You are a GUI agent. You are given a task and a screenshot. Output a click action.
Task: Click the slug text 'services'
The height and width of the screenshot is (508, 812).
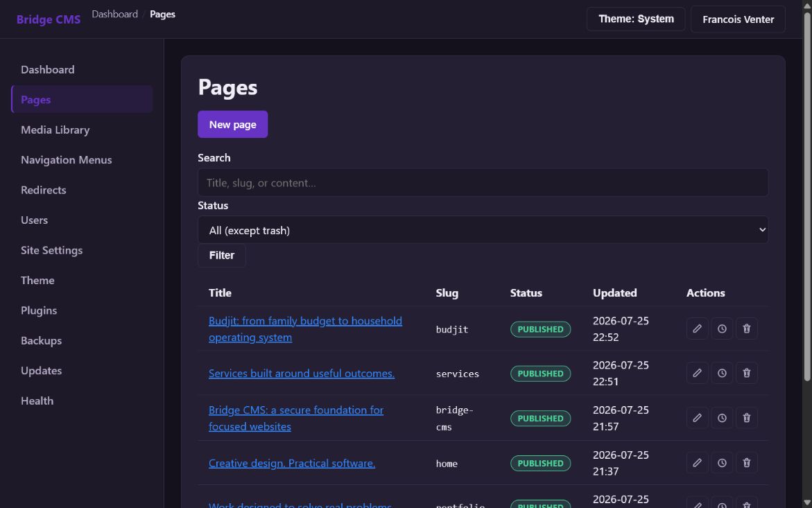[x=457, y=374]
